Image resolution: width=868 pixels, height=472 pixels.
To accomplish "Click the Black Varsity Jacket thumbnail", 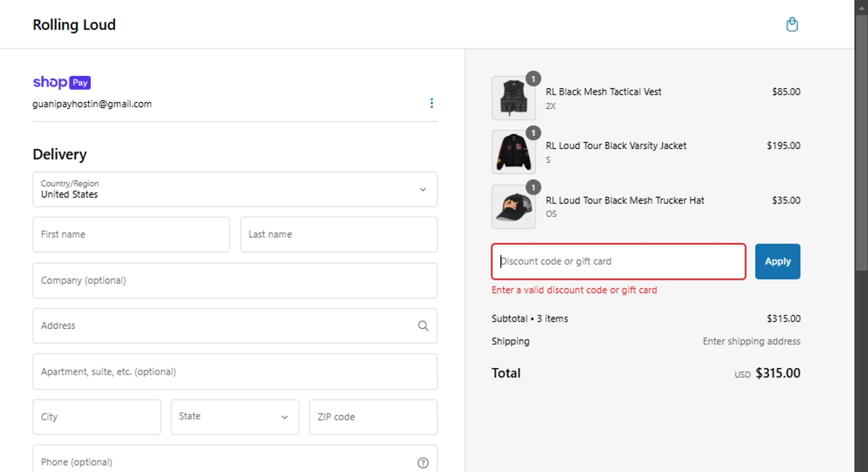I will [514, 152].
